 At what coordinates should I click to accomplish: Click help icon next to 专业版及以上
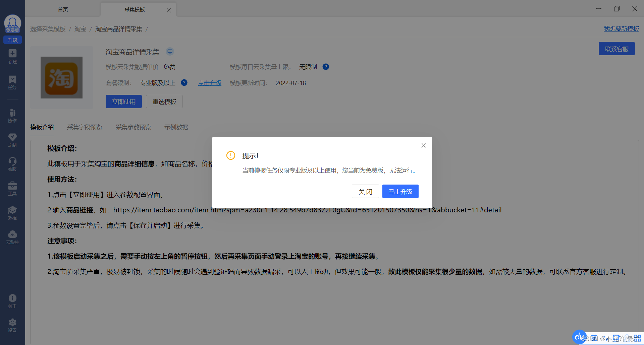tap(184, 82)
